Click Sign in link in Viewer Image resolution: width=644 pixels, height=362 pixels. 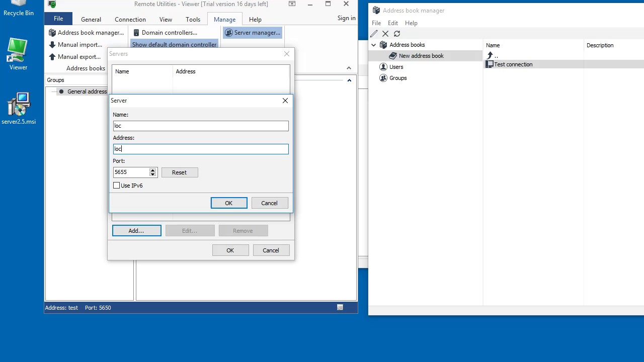[x=346, y=18]
